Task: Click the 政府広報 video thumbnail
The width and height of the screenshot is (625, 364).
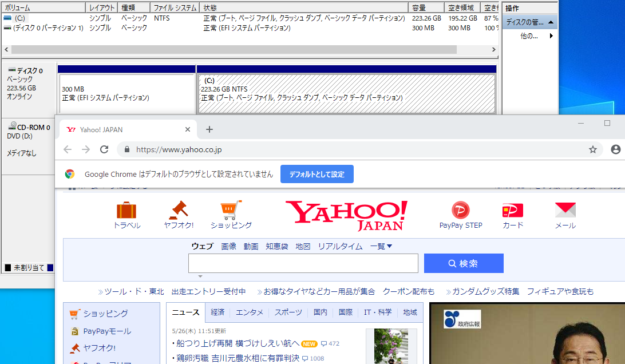Action: point(527,333)
